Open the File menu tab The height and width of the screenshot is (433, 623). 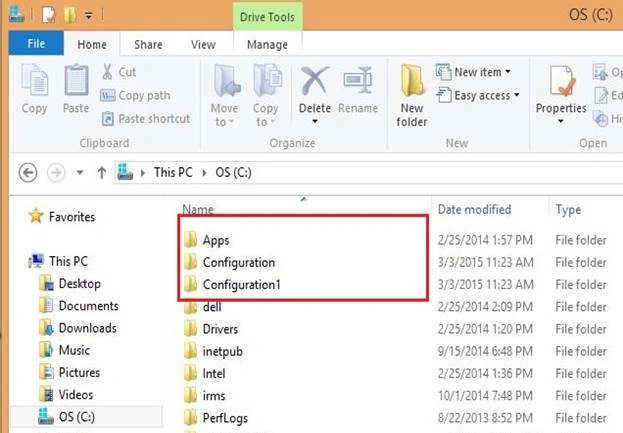[36, 43]
